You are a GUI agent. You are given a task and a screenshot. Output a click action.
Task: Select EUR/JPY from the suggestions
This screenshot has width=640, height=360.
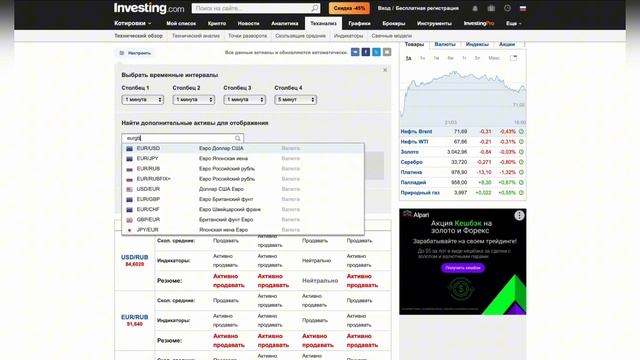[243, 158]
